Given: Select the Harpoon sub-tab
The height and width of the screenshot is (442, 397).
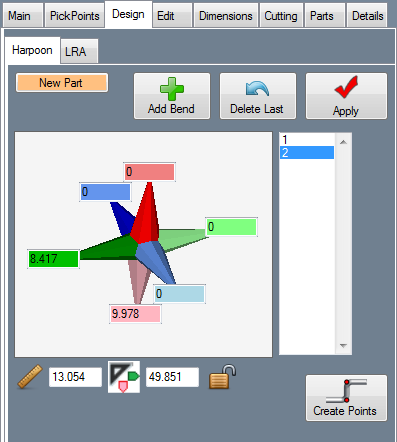Looking at the screenshot, I should click(x=32, y=50).
